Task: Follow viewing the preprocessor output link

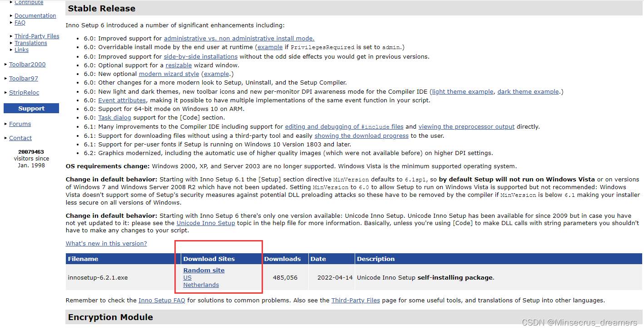Action: coord(466,126)
